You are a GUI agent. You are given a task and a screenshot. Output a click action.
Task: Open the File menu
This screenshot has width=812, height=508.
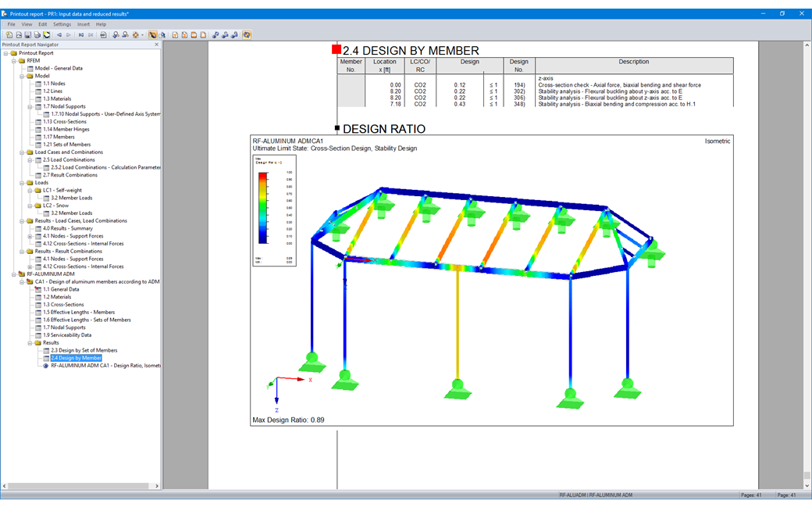pos(12,24)
